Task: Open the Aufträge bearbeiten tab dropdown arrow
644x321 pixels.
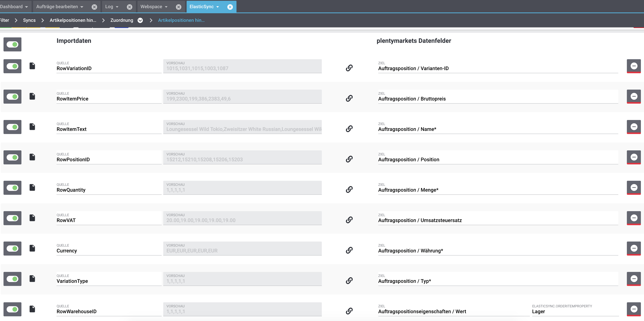Action: pyautogui.click(x=82, y=7)
